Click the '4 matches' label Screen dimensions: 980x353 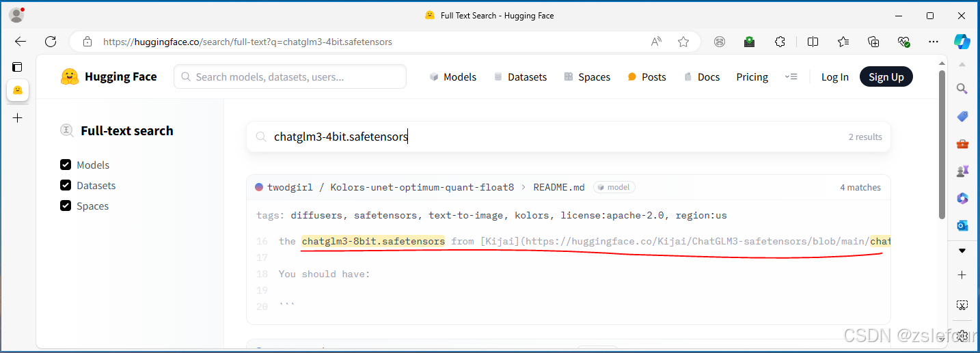[860, 187]
